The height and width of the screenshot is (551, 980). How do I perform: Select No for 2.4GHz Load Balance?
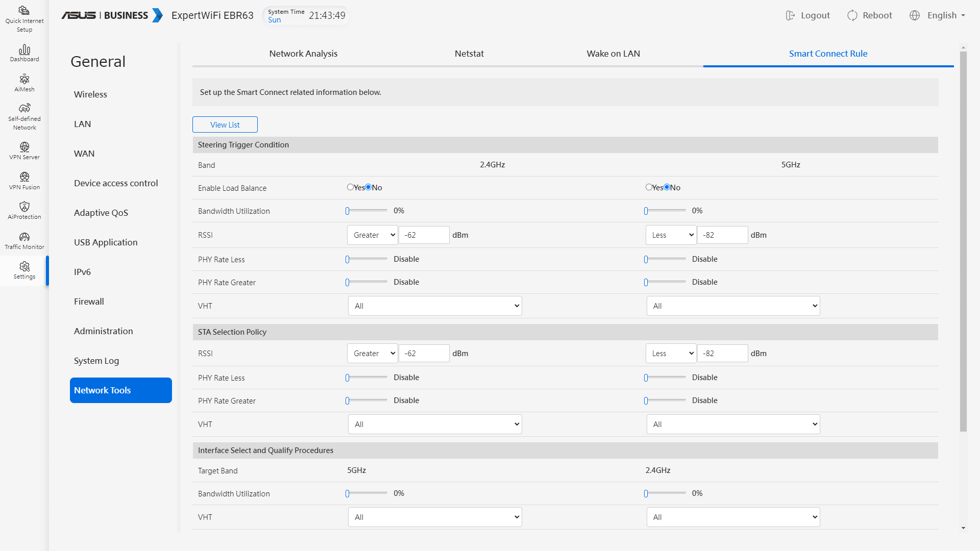[x=368, y=187]
